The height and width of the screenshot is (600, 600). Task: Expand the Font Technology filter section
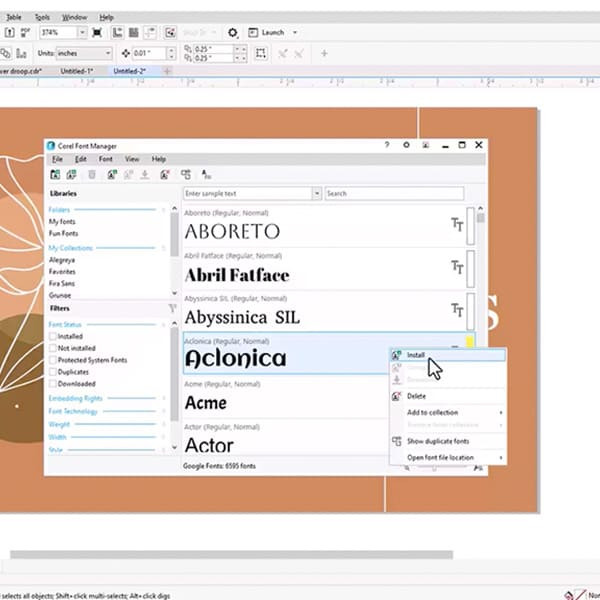pyautogui.click(x=164, y=411)
